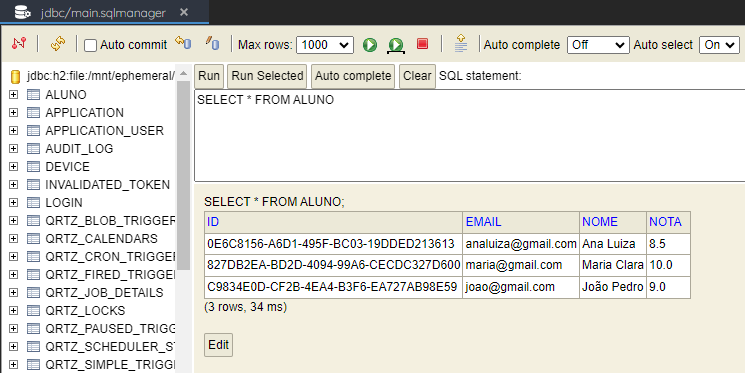Select the QRTZ_BLOB_TRIGGERS tree item label
The width and height of the screenshot is (745, 373).
pos(110,221)
